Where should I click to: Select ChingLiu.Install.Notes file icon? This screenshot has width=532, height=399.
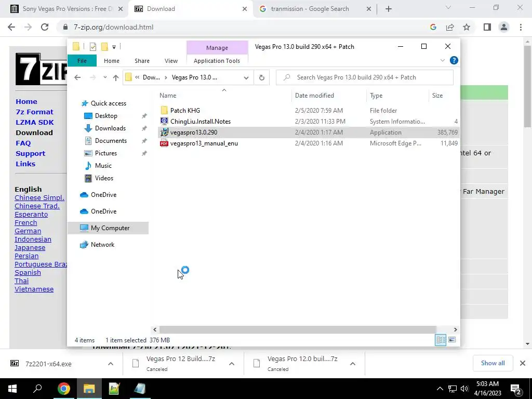[x=164, y=121]
